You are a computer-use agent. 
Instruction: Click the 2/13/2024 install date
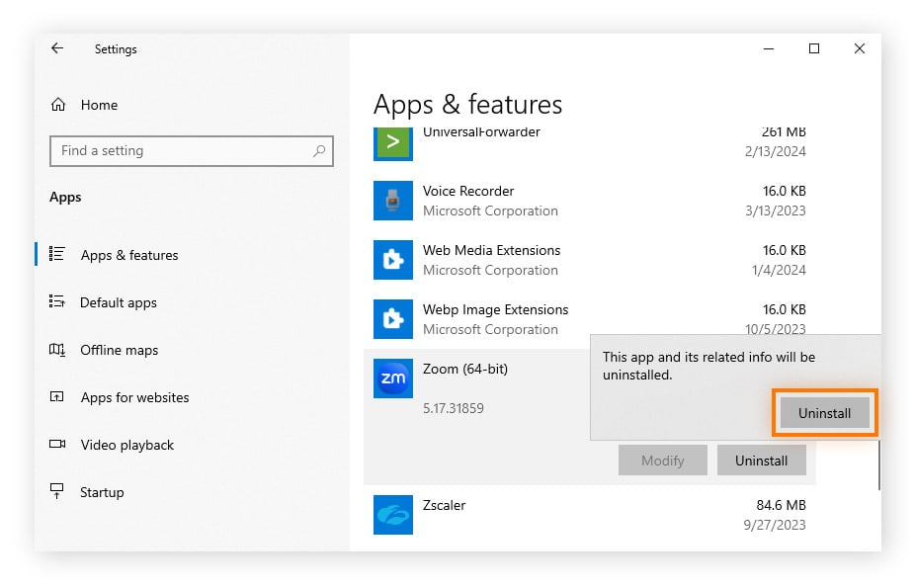[x=775, y=151]
